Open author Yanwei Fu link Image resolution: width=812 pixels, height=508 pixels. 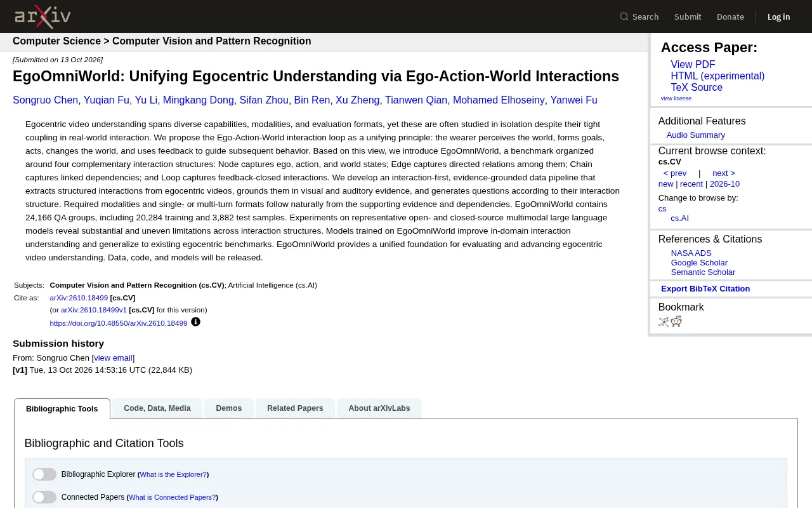[x=573, y=100]
